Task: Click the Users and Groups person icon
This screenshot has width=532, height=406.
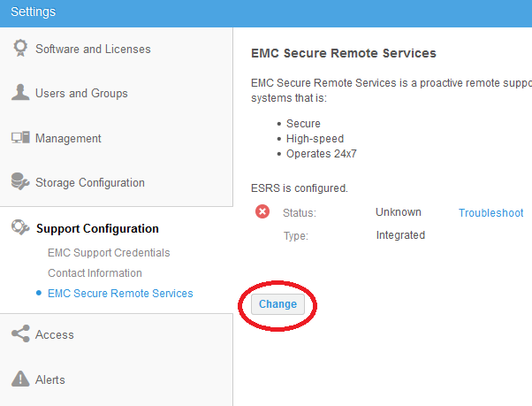Action: 20,93
